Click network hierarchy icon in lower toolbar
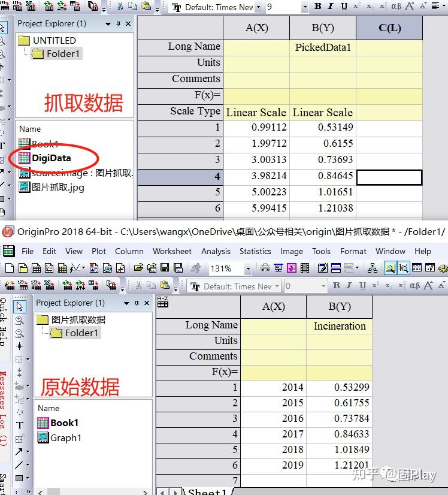The image size is (448, 495). click(373, 268)
